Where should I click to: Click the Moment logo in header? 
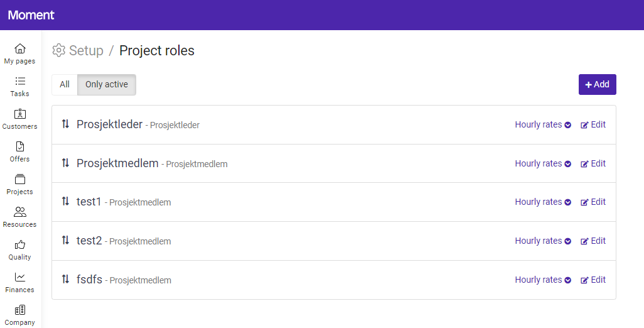[x=31, y=15]
